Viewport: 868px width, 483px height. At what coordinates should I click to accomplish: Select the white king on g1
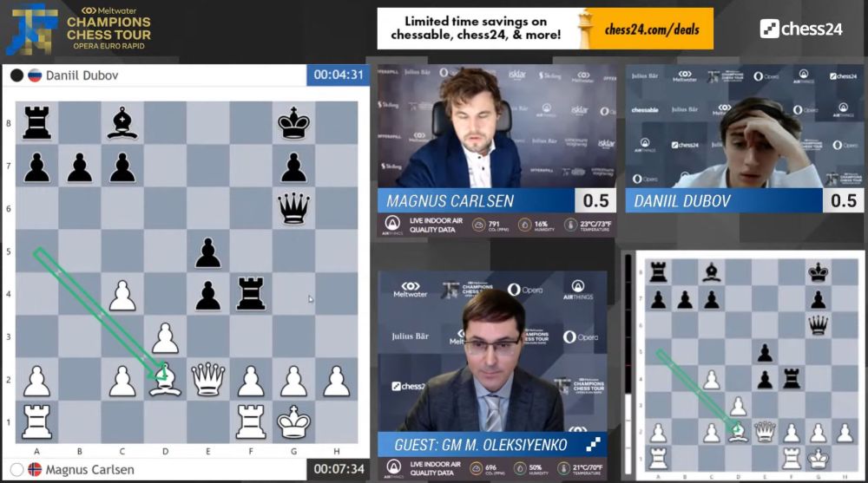pyautogui.click(x=293, y=422)
